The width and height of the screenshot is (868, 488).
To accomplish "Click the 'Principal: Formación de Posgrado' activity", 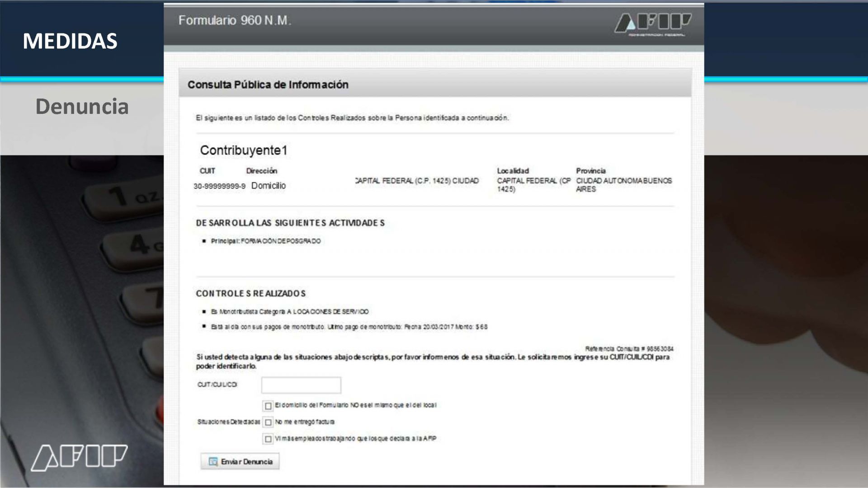I will click(x=266, y=241).
